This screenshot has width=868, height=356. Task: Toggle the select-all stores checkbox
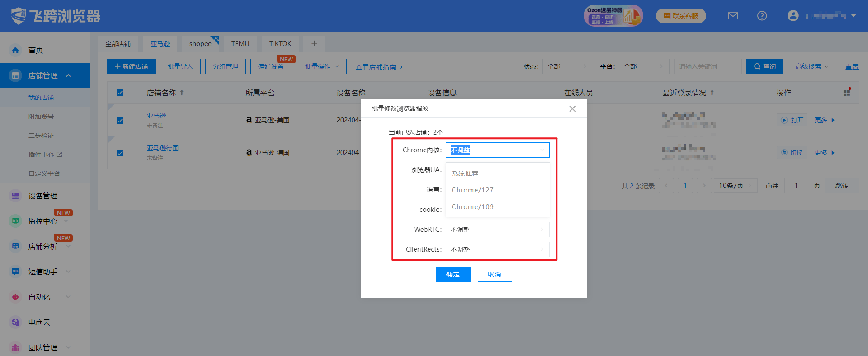pyautogui.click(x=120, y=93)
